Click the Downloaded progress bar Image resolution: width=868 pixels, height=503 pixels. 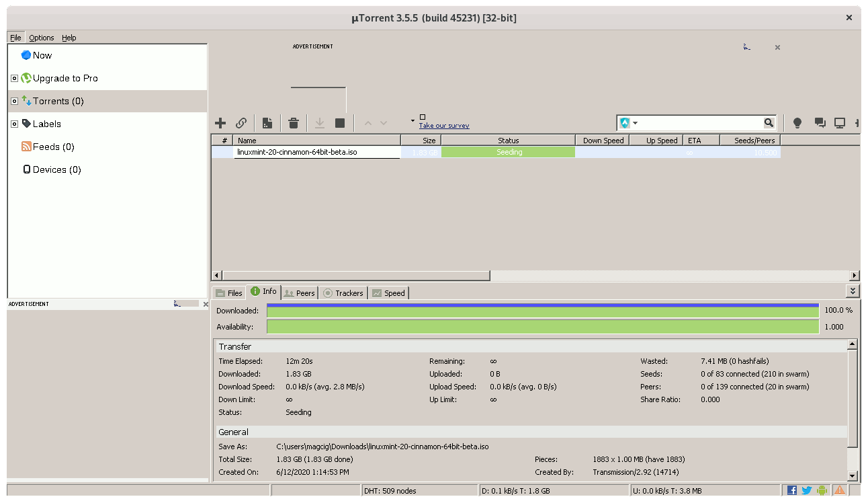(543, 310)
